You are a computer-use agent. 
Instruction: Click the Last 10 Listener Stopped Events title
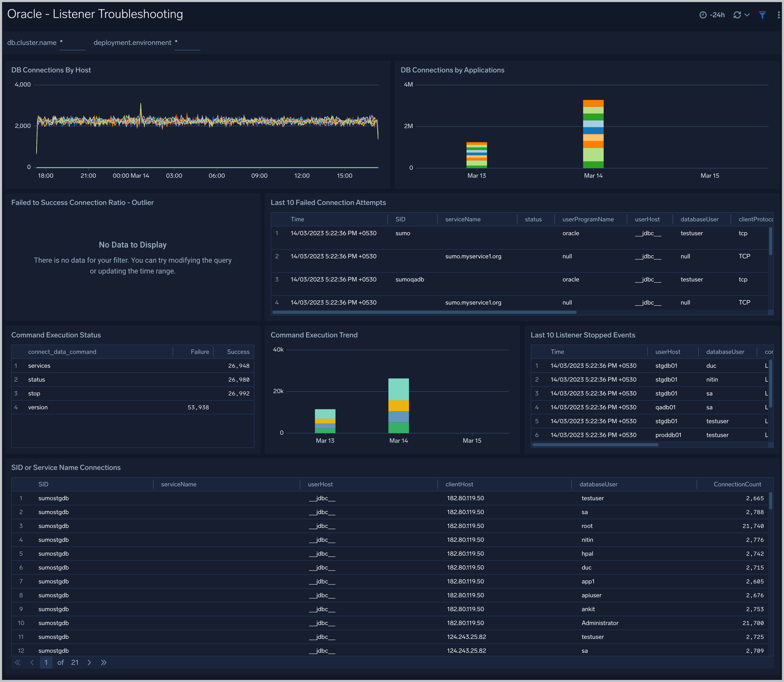click(583, 335)
